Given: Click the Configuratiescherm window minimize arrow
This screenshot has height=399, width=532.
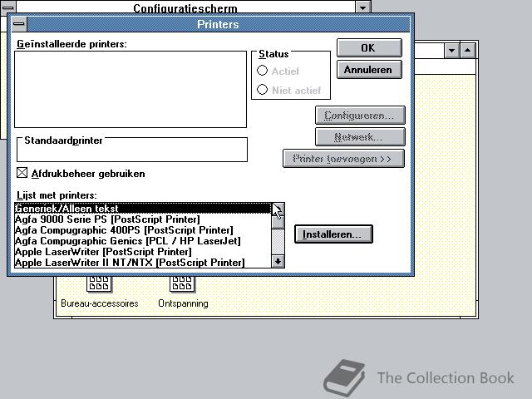Looking at the screenshot, I should (362, 7).
